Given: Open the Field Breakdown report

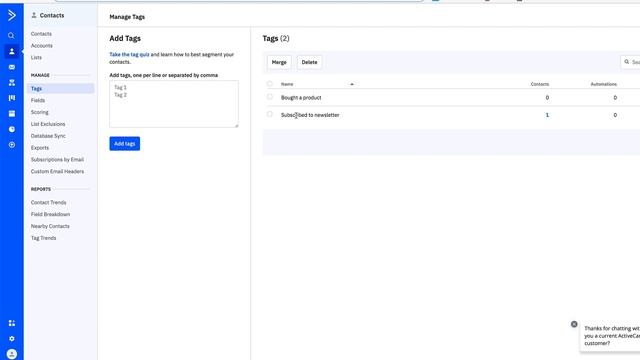Looking at the screenshot, I should 50,214.
